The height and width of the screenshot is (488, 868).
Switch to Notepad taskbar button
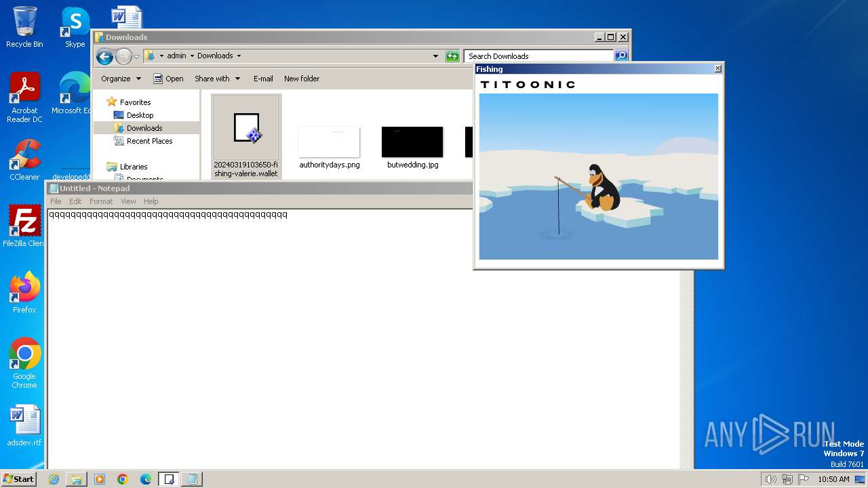tap(192, 479)
